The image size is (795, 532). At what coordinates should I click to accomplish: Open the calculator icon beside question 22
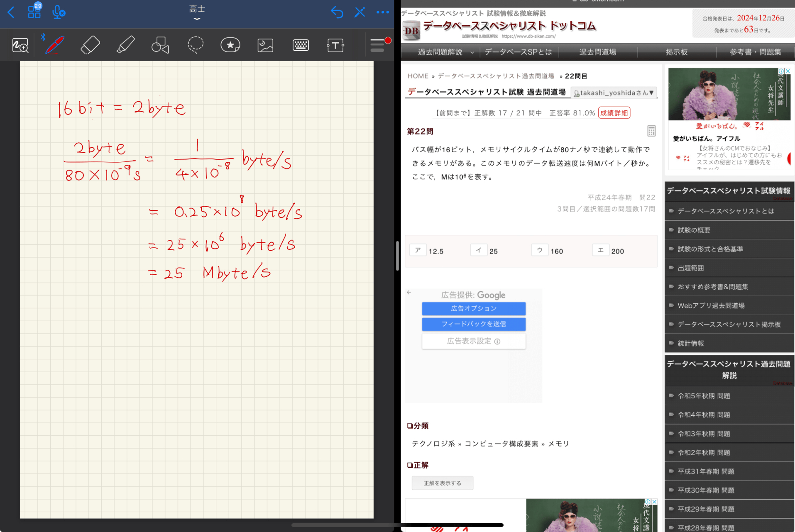coord(651,131)
